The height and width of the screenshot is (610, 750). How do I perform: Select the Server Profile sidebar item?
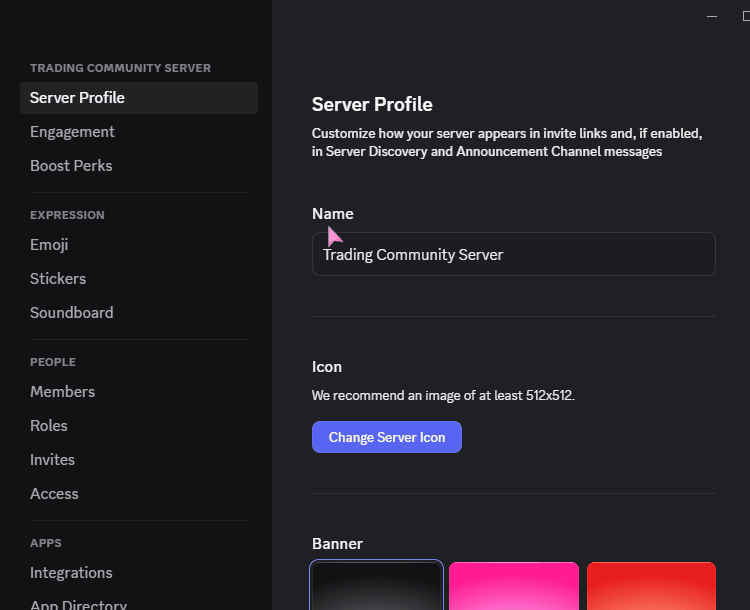coord(139,98)
